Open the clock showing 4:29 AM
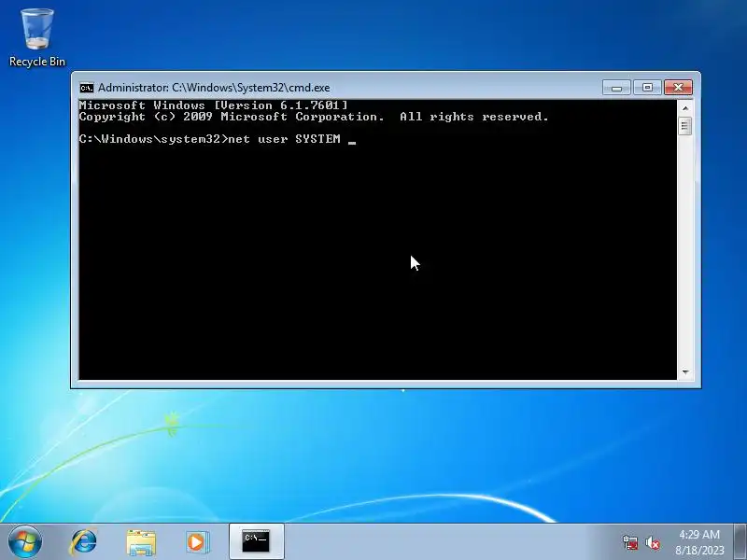 pos(698,535)
